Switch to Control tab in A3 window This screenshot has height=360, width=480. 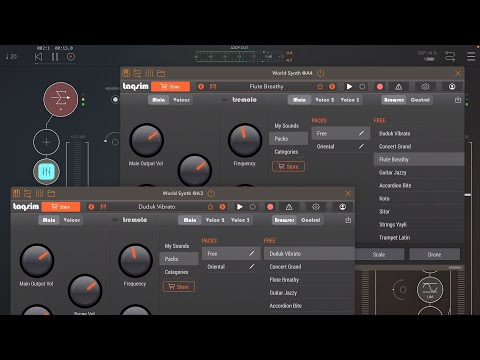point(310,220)
